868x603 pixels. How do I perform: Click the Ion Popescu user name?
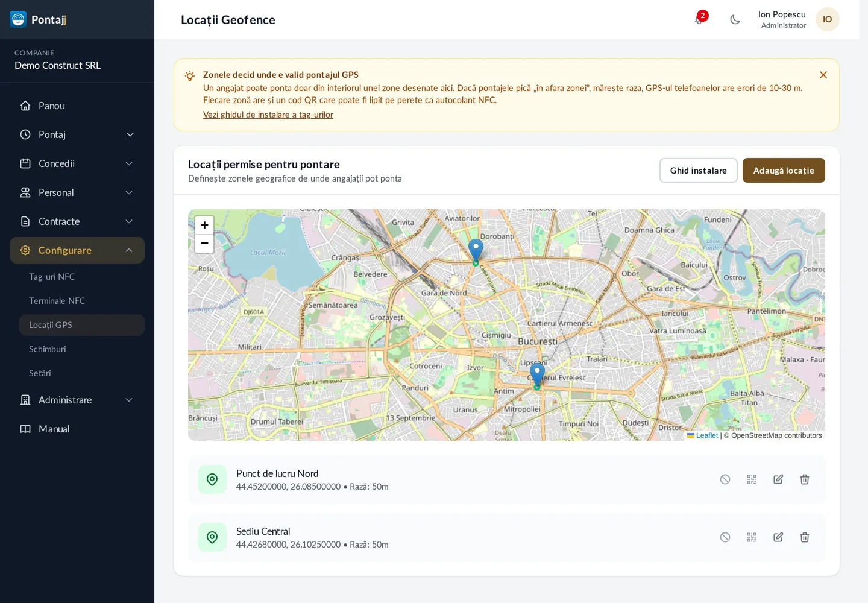[x=782, y=14]
